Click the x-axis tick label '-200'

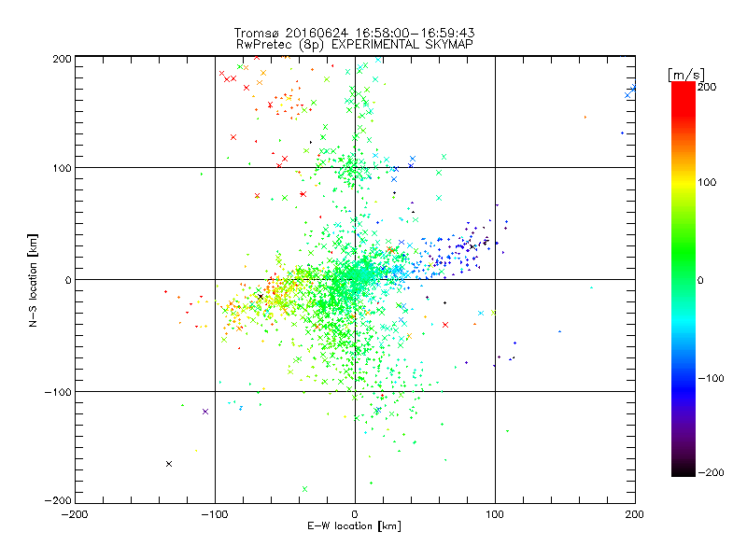75,515
